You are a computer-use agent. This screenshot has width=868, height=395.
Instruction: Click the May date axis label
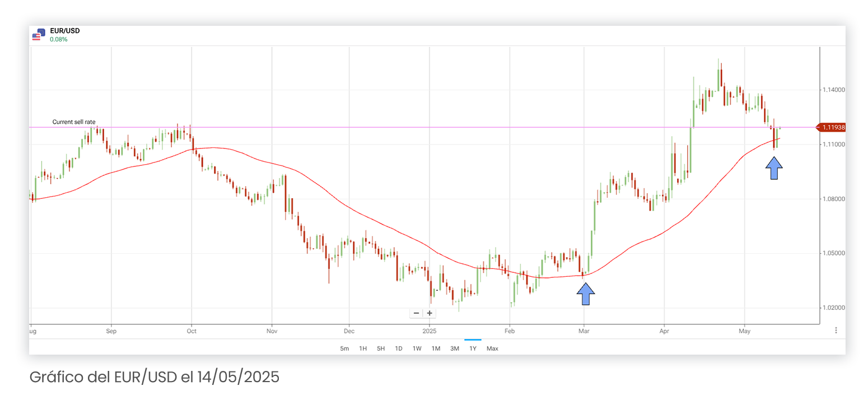point(744,331)
